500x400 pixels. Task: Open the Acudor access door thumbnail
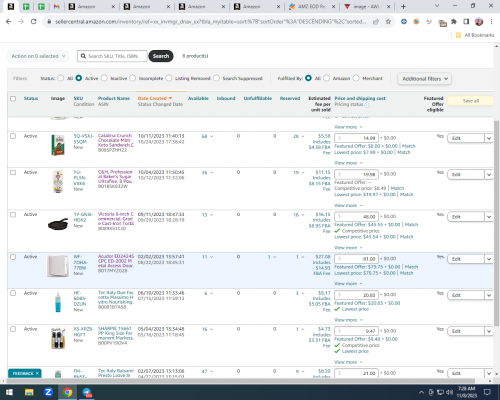point(58,266)
